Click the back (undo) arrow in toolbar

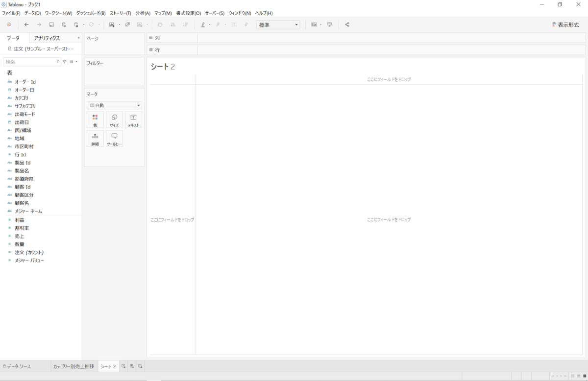click(26, 24)
